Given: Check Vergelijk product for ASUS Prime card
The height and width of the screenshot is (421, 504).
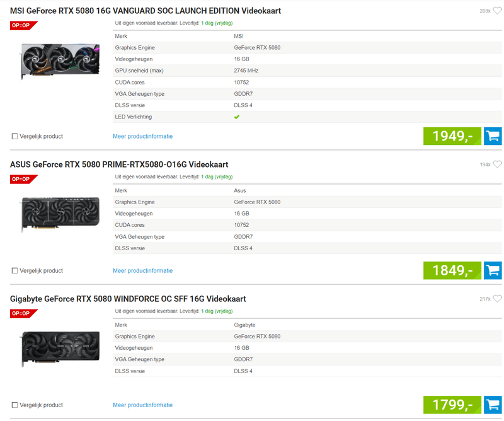Looking at the screenshot, I should tap(14, 271).
